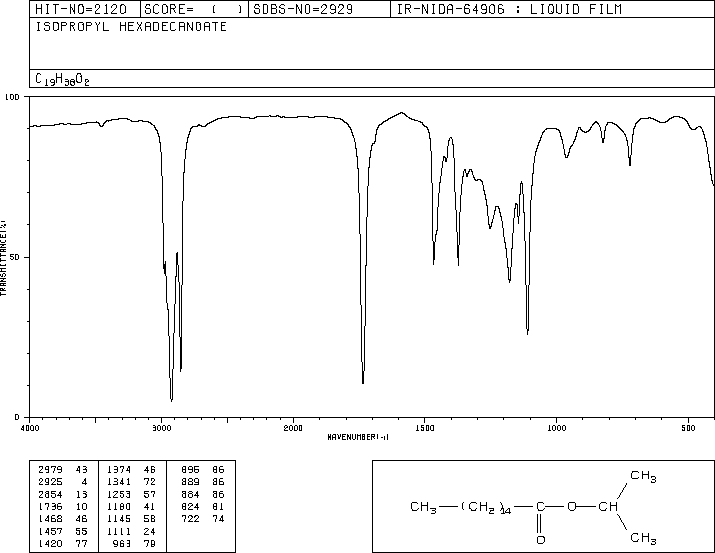Click the 500 x-axis tick label
The width and height of the screenshot is (715, 553).
[x=688, y=428]
